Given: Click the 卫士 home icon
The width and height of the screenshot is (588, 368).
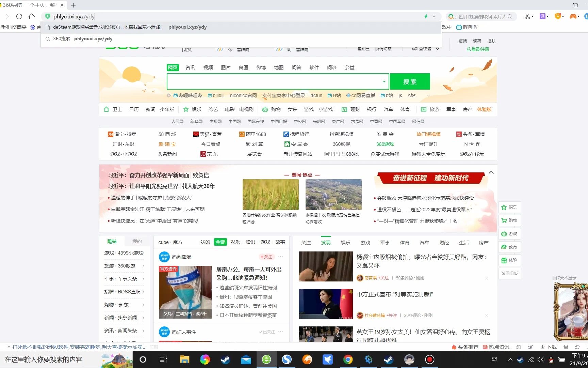Looking at the screenshot, I should pyautogui.click(x=106, y=109).
